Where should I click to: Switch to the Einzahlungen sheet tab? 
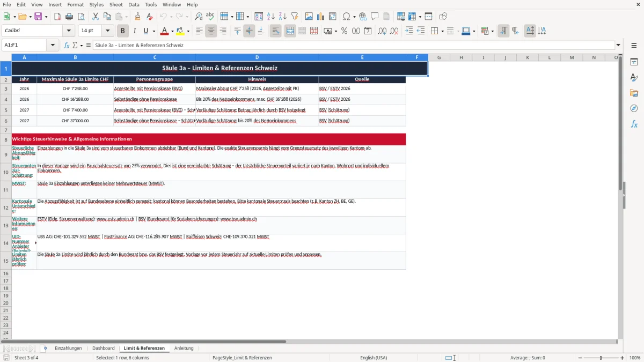pos(68,348)
